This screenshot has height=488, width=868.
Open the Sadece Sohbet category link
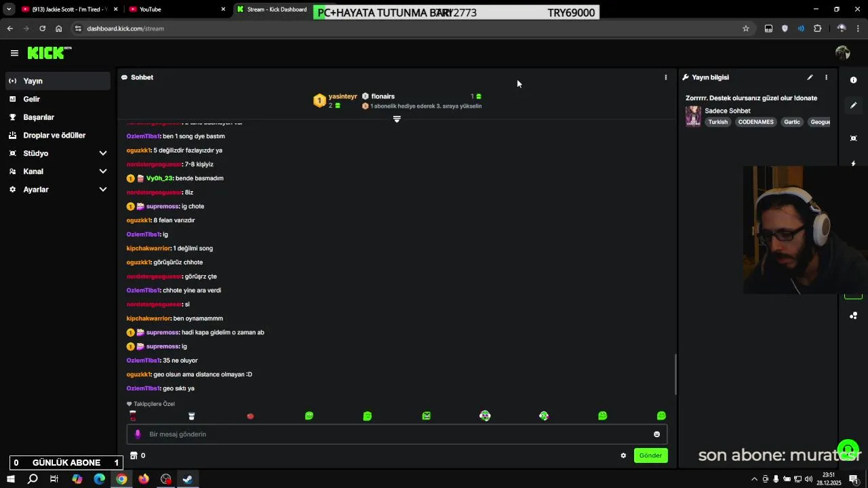pos(728,110)
